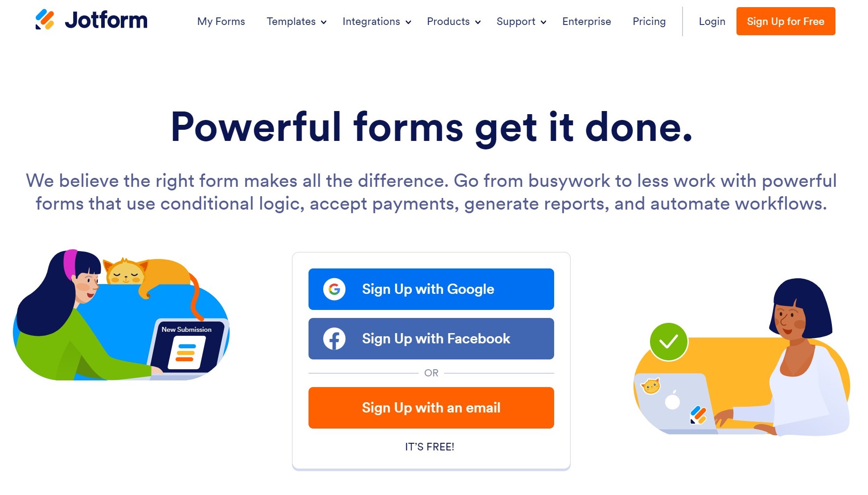
Task: Navigate to Pricing page
Action: [649, 21]
